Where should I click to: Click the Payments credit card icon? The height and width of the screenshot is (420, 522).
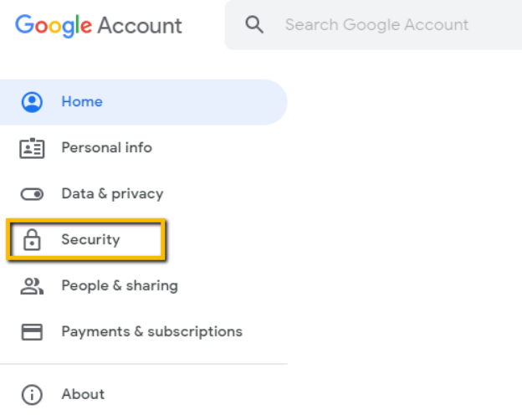tap(32, 332)
